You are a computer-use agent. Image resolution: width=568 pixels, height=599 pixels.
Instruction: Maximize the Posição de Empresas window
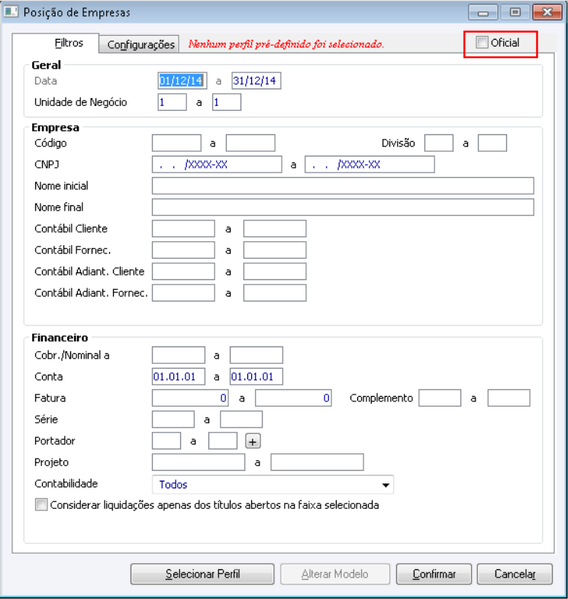click(515, 13)
